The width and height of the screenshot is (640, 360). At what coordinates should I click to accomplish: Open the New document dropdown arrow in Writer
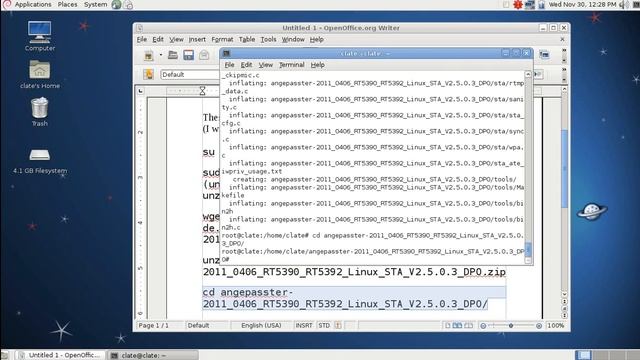tap(161, 55)
